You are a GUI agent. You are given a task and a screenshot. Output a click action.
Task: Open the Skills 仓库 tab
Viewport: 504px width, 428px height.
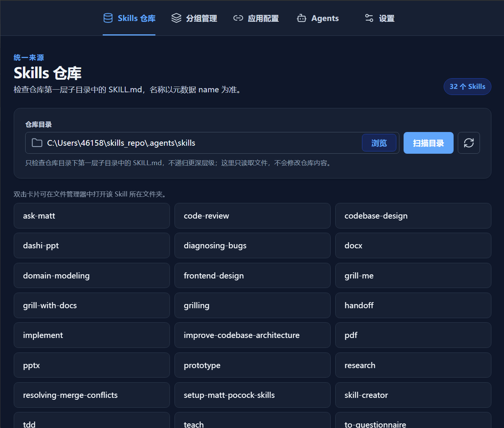click(129, 18)
